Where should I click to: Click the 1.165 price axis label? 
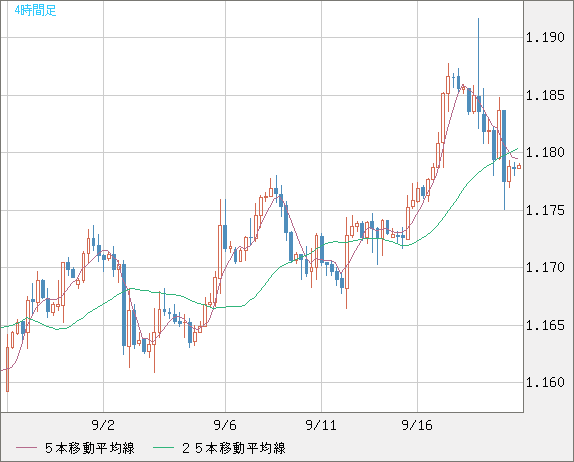click(x=545, y=325)
